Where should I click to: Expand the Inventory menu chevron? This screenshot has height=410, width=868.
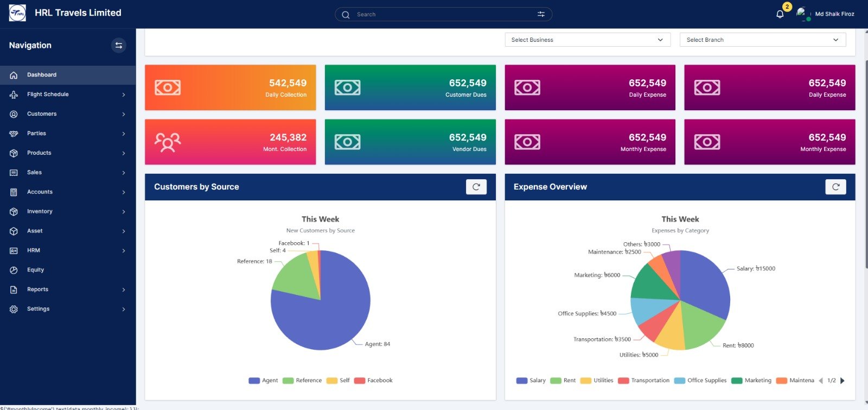click(124, 212)
